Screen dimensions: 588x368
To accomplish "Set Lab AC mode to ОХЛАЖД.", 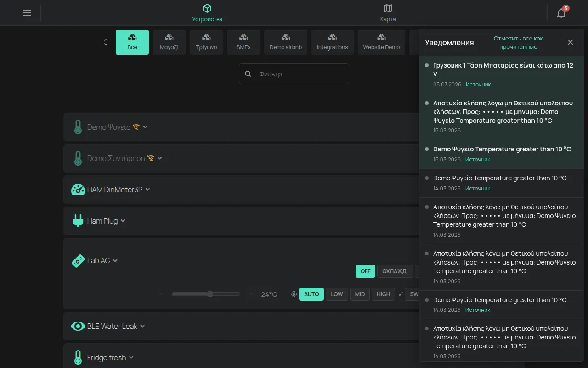I will (395, 271).
